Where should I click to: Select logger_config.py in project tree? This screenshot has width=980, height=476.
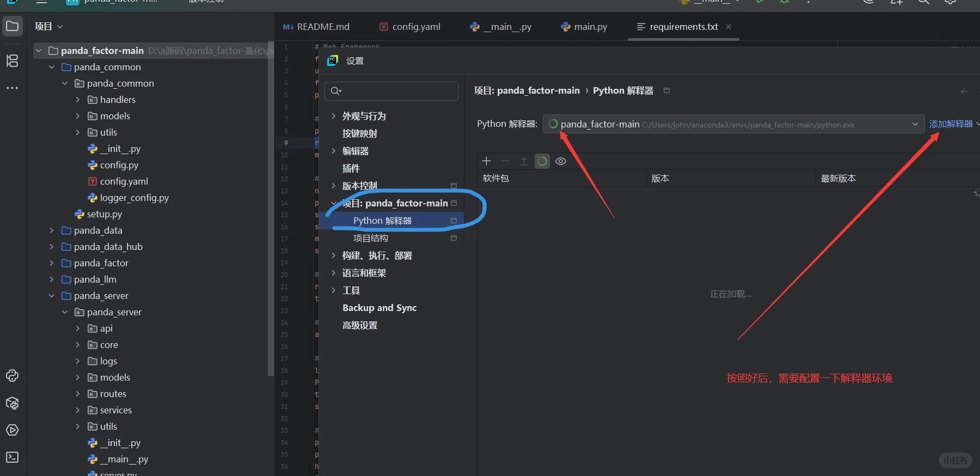[x=128, y=198]
